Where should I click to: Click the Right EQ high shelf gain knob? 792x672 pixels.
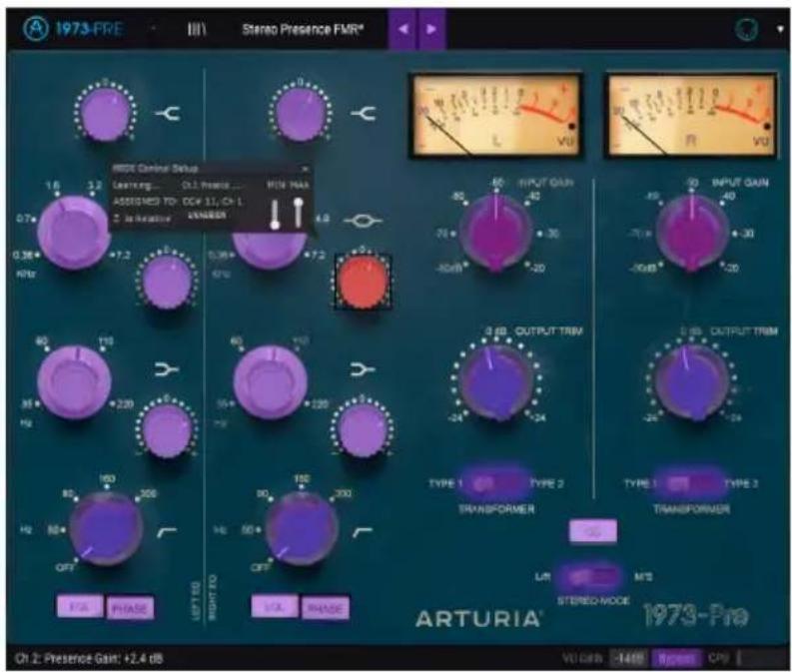(300, 113)
